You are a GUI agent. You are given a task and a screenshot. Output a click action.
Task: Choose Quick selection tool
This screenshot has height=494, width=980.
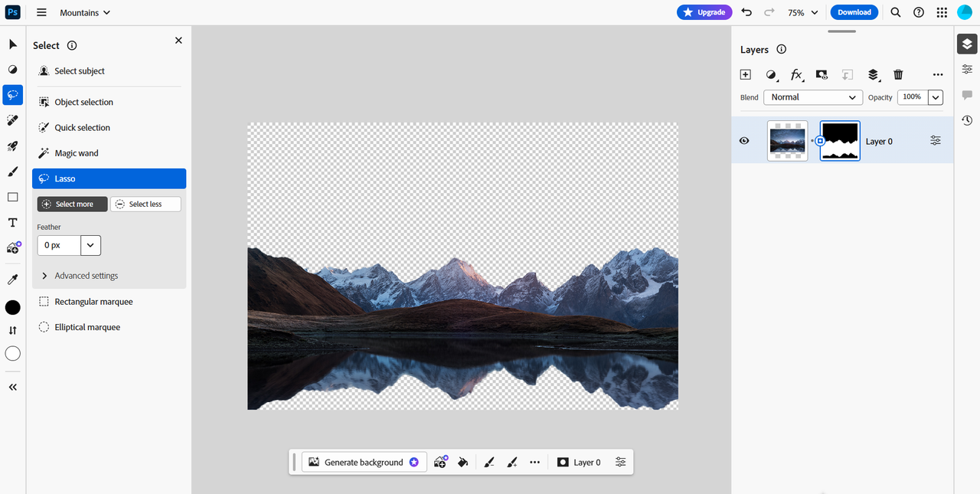(109, 128)
